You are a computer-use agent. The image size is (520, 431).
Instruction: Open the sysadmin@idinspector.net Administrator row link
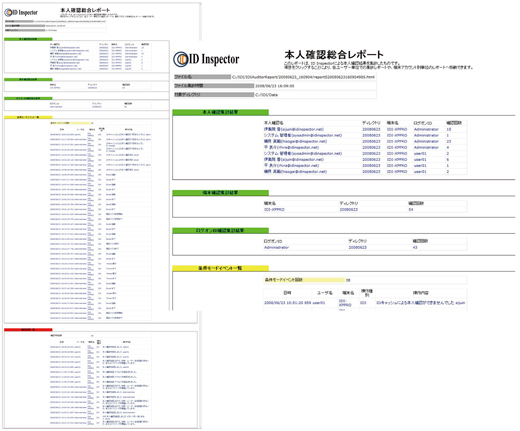click(x=303, y=135)
